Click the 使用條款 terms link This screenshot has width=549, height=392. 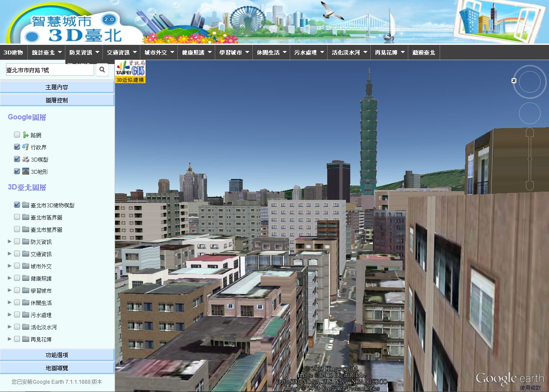point(530,388)
